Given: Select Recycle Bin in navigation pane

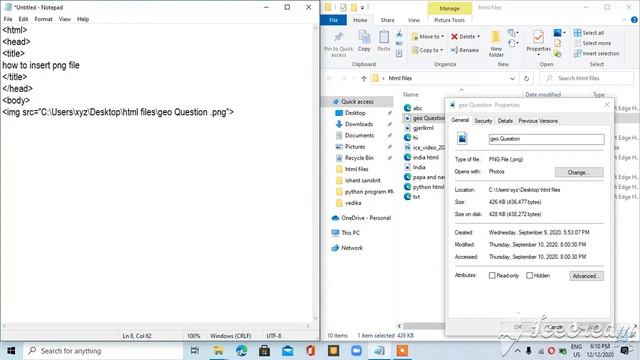Looking at the screenshot, I should (x=359, y=158).
